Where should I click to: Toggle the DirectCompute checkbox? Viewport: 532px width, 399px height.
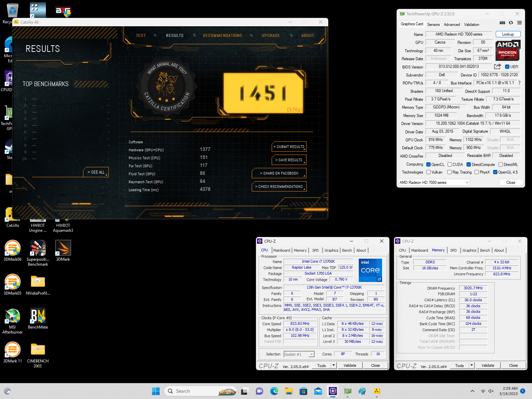468,165
